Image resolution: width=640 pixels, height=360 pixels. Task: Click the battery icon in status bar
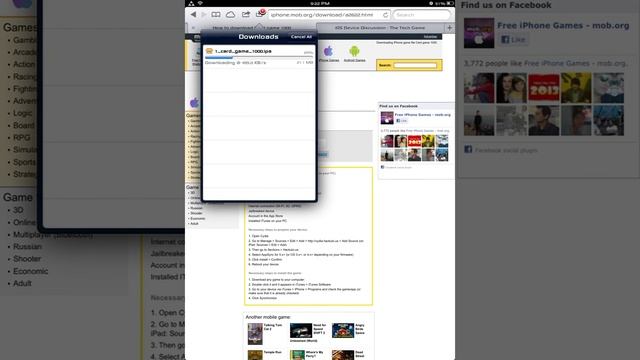pyautogui.click(x=449, y=3)
